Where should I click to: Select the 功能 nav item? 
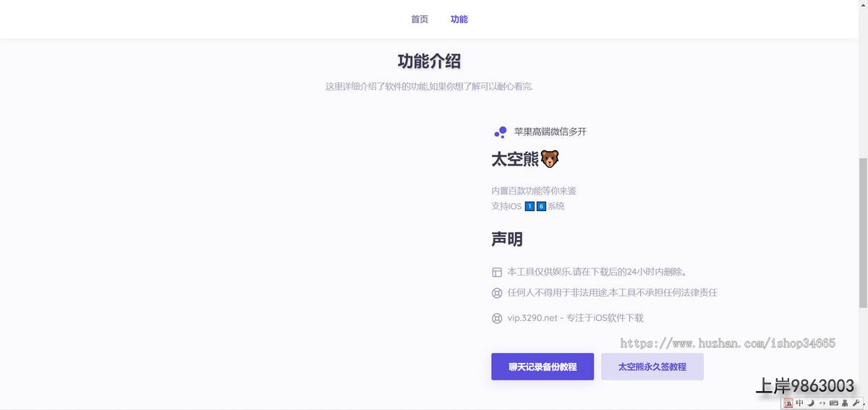pos(459,20)
